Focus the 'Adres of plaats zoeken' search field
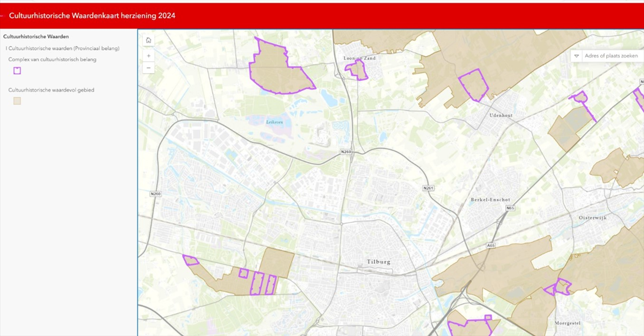Screen dimensions: 644x336 tap(613, 56)
